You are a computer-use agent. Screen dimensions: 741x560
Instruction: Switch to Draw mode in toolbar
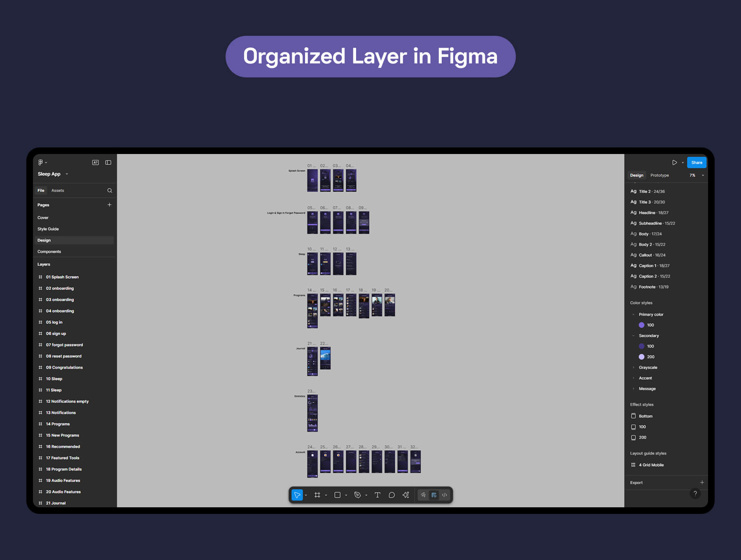pyautogui.click(x=423, y=495)
